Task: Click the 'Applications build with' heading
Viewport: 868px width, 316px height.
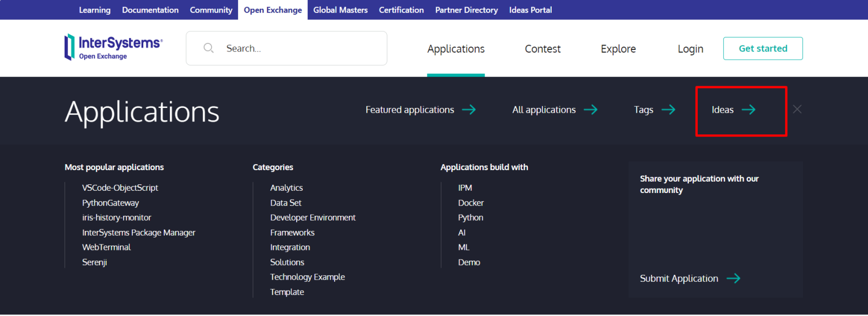Action: pyautogui.click(x=484, y=167)
